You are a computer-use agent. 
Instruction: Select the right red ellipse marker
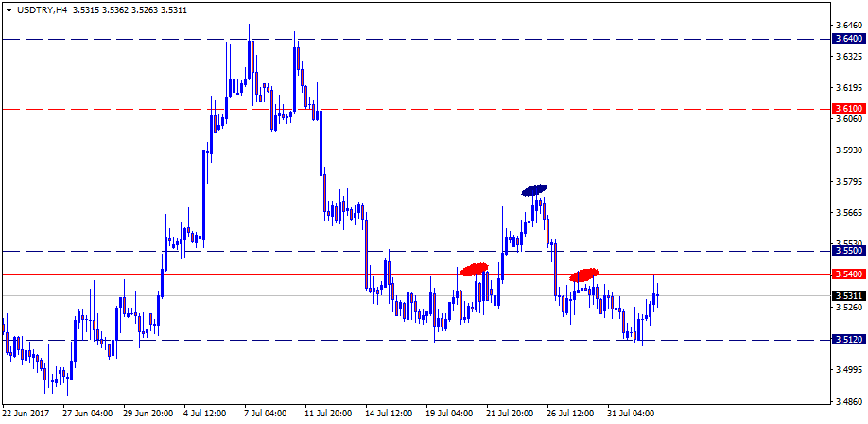584,274
